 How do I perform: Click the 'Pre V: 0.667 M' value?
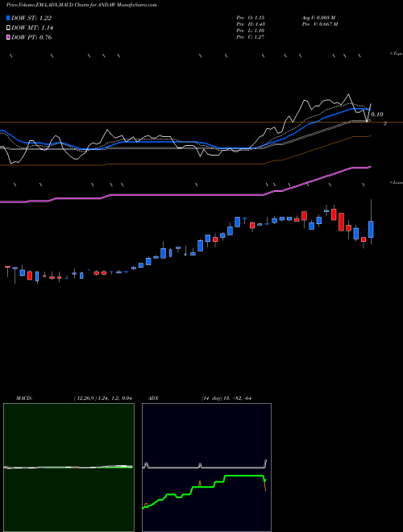pyautogui.click(x=320, y=24)
